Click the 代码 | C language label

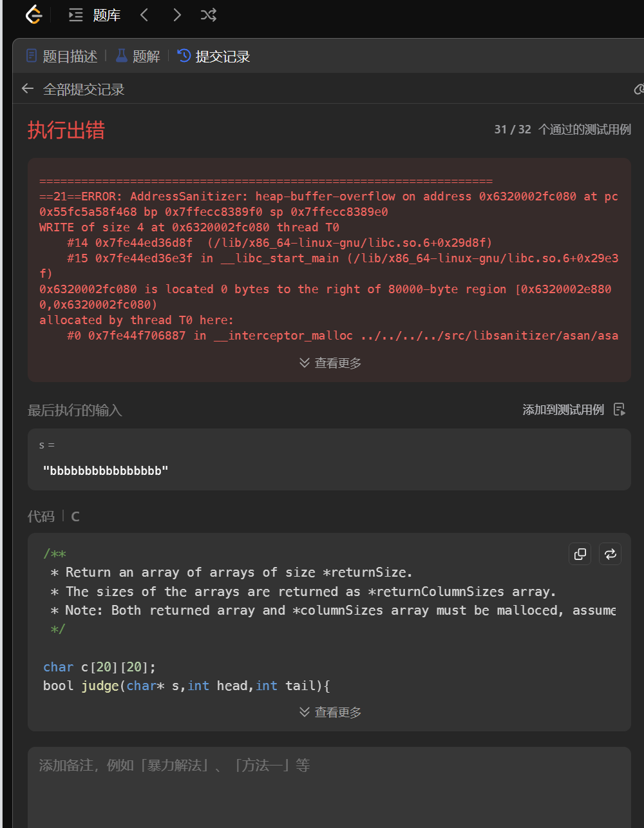53,516
